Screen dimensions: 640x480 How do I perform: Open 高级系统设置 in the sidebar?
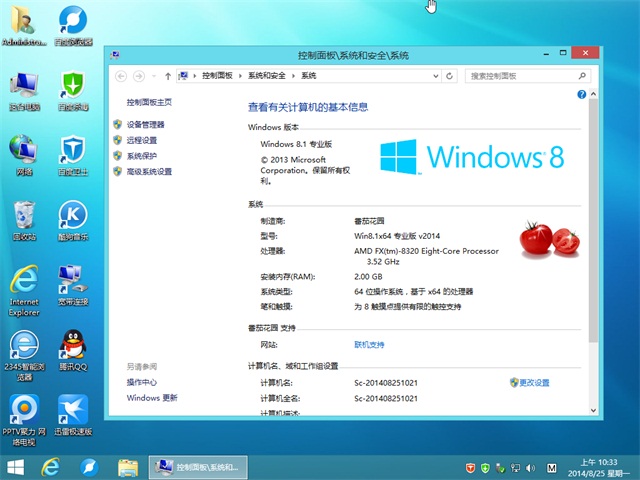(x=149, y=172)
